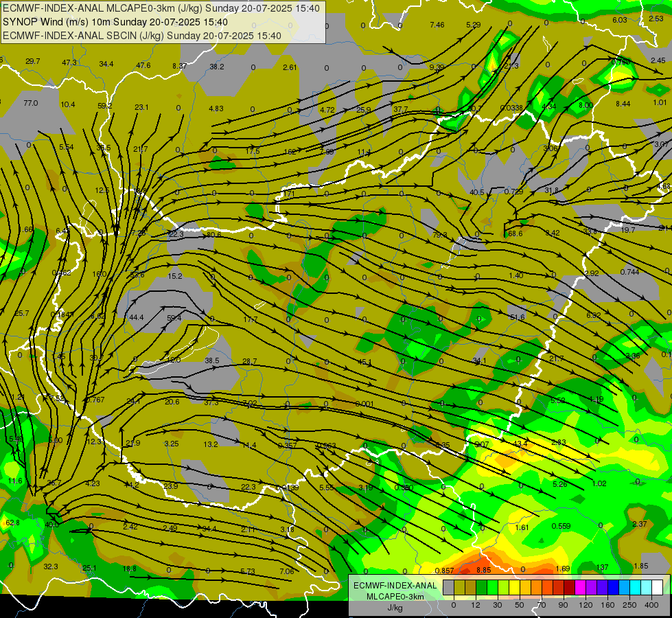Click the map value '68.6'

515,233
